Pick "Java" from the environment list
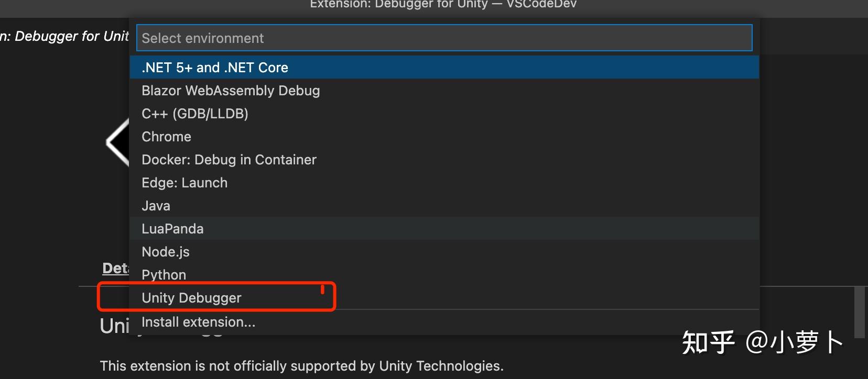Screen dimensions: 868x379 (x=156, y=205)
